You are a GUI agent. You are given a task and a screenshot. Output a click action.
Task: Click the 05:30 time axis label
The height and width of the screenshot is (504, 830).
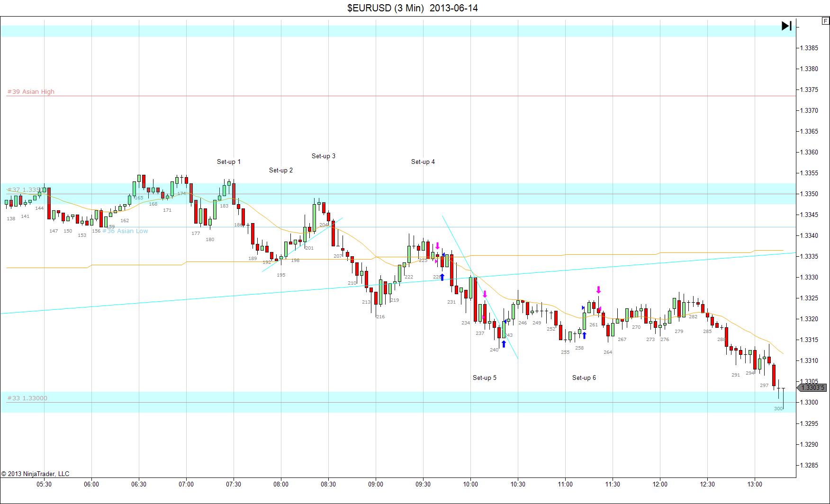click(44, 484)
